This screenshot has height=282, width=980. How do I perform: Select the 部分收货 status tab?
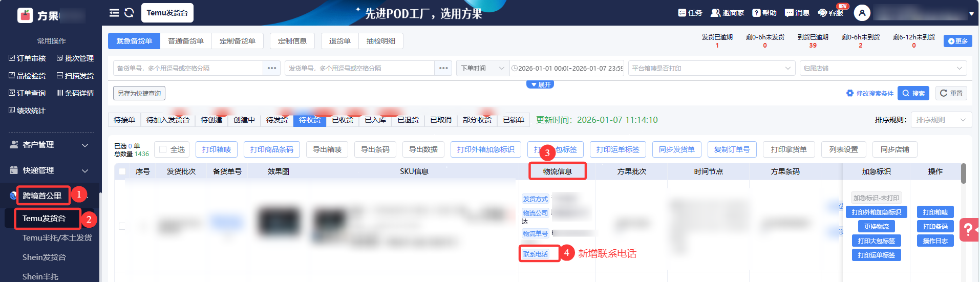[x=477, y=120]
